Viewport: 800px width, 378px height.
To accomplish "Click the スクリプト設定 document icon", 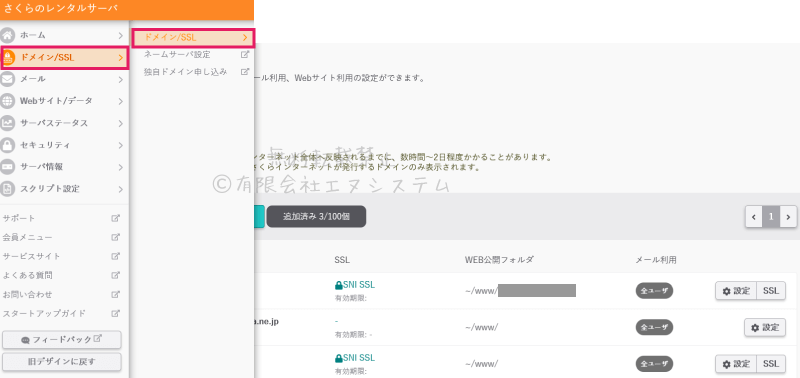I will (x=8, y=189).
